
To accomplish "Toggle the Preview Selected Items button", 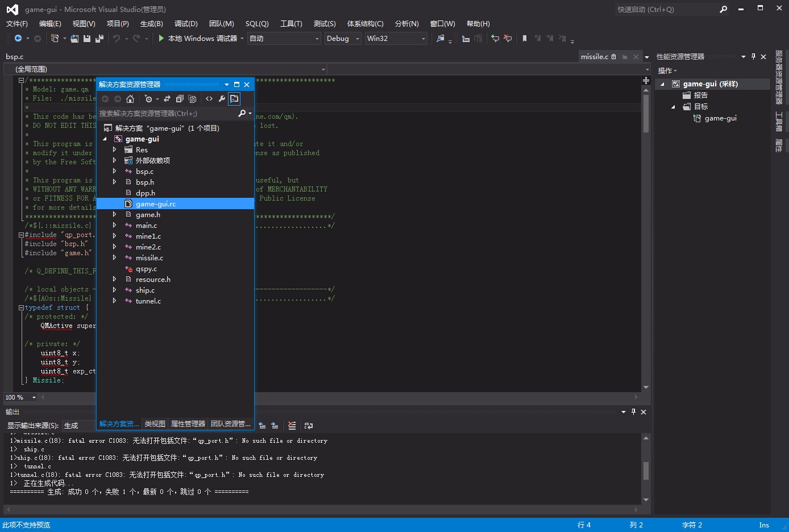I will click(234, 99).
